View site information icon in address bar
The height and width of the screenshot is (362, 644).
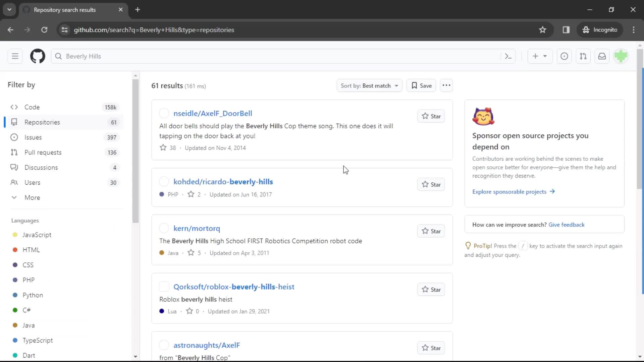64,30
